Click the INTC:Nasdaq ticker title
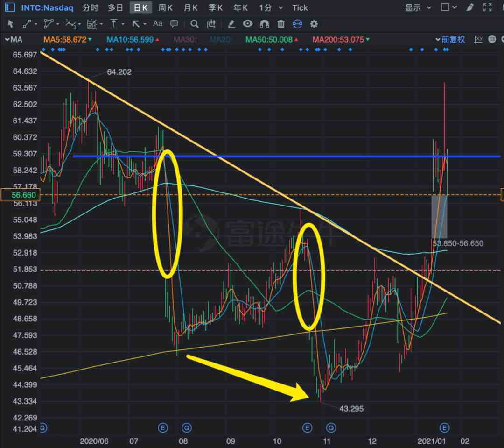 point(47,8)
